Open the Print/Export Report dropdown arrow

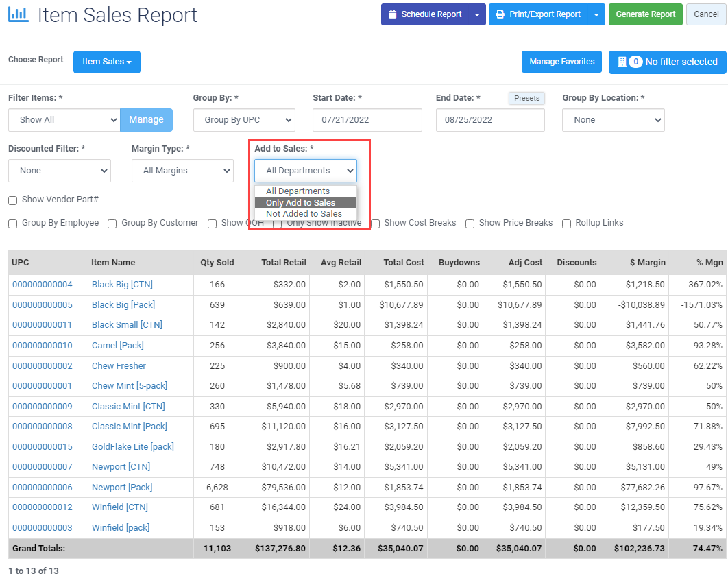pyautogui.click(x=596, y=14)
